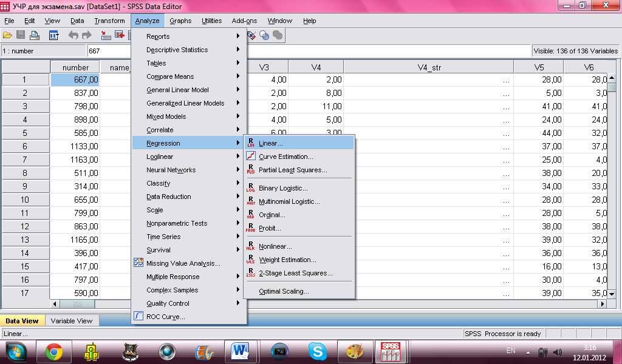The image size is (622, 364).
Task: Switch to the Variable View tab
Action: [x=72, y=321]
